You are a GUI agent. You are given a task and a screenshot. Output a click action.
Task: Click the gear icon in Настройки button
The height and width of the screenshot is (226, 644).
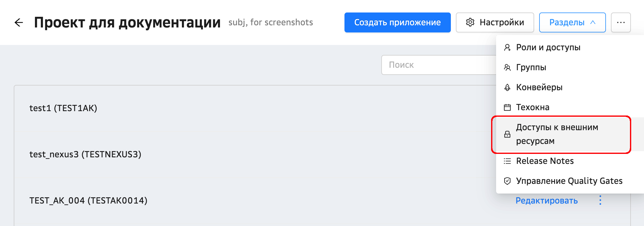click(x=470, y=22)
